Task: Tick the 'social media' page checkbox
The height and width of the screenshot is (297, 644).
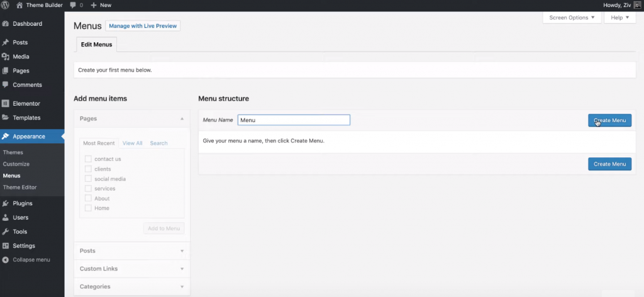Action: point(88,179)
